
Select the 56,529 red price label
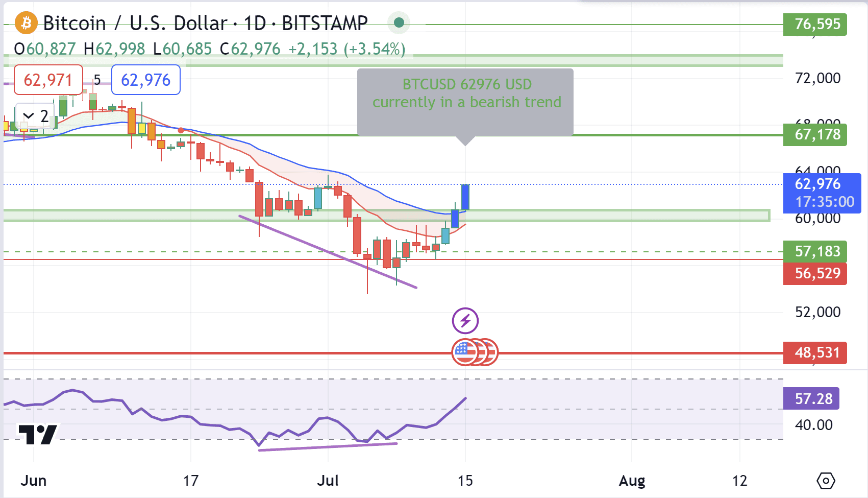pos(815,273)
